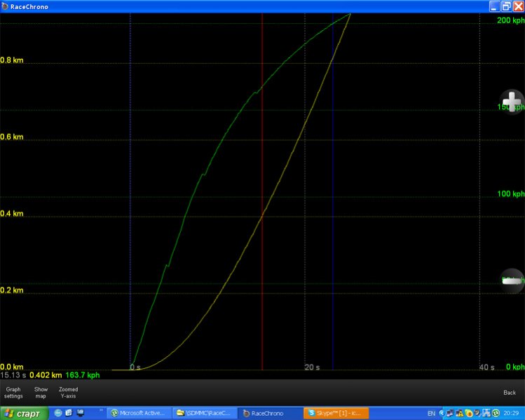Click the Back button
This screenshot has height=420, width=525.
[510, 393]
